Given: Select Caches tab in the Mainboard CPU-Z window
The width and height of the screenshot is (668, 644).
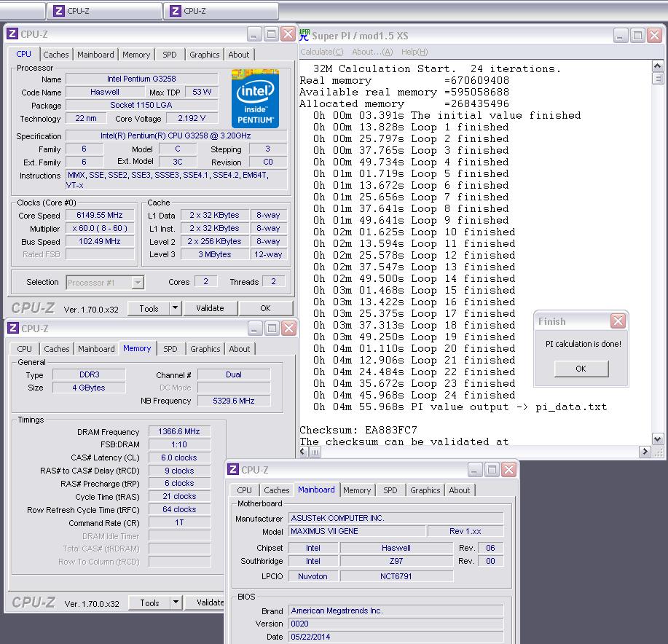Looking at the screenshot, I should point(277,490).
